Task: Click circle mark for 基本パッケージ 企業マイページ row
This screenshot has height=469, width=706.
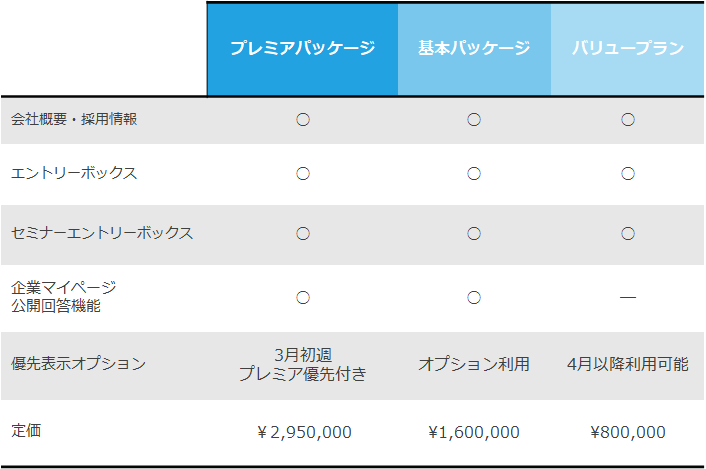Action: 474,298
